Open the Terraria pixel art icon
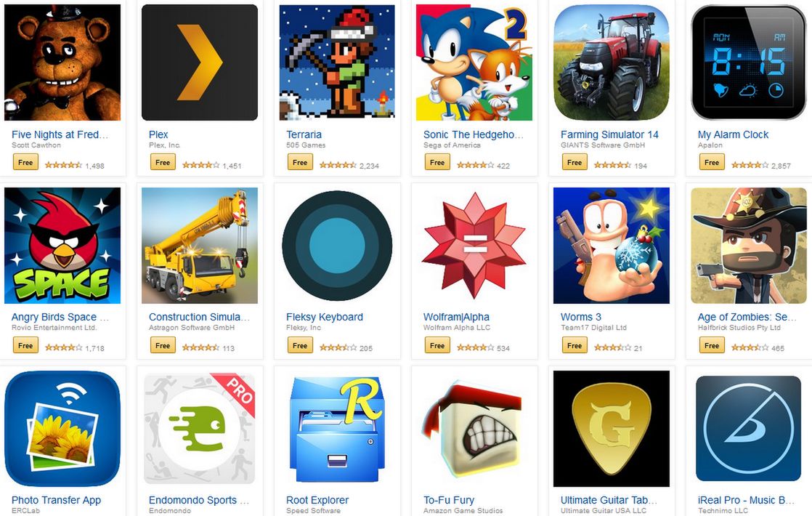 pyautogui.click(x=337, y=63)
